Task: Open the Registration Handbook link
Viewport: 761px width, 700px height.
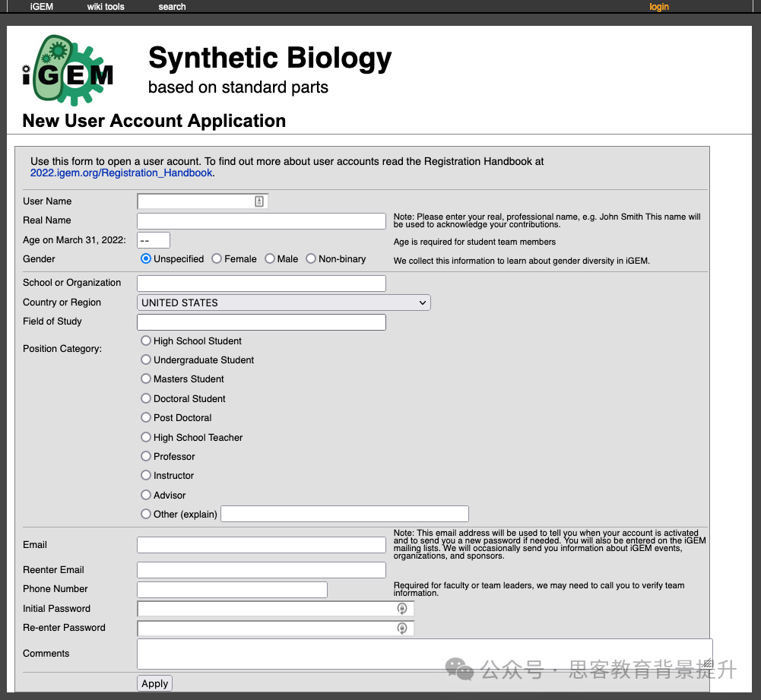Action: [x=122, y=173]
